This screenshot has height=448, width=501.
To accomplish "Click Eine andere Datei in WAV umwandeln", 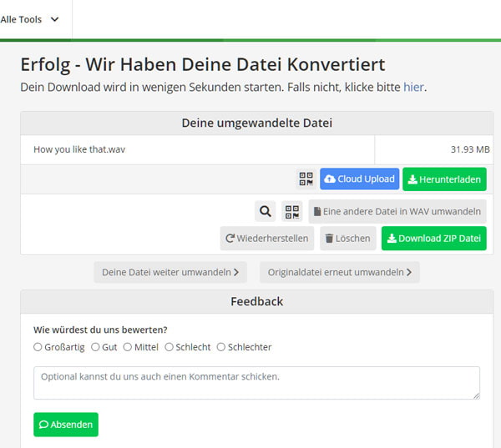I will pyautogui.click(x=397, y=211).
